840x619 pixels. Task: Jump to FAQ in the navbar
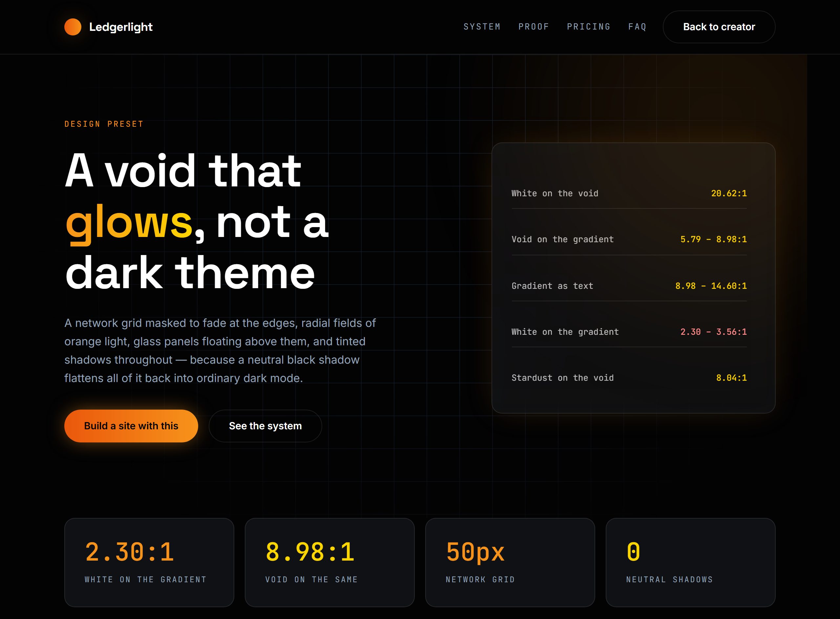click(638, 27)
